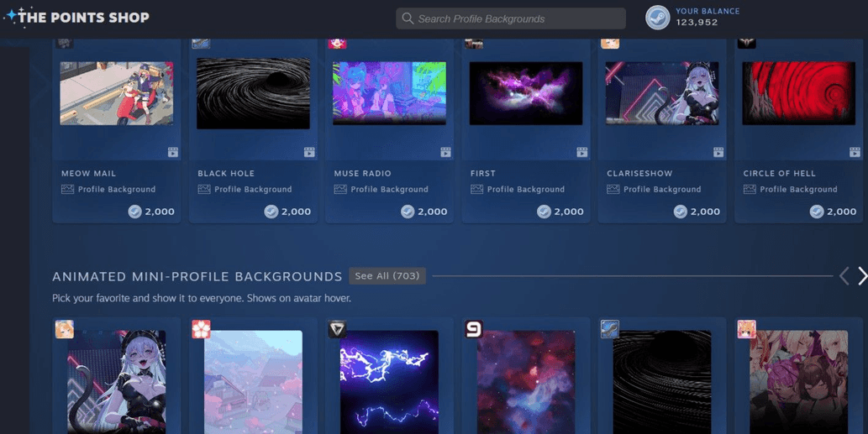Screen dimensions: 868x434
Task: Click animated video icon on Meow Mail card
Action: click(173, 152)
